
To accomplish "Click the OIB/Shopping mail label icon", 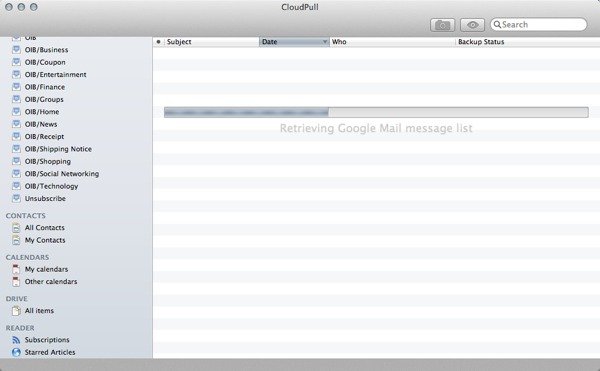I will point(16,161).
